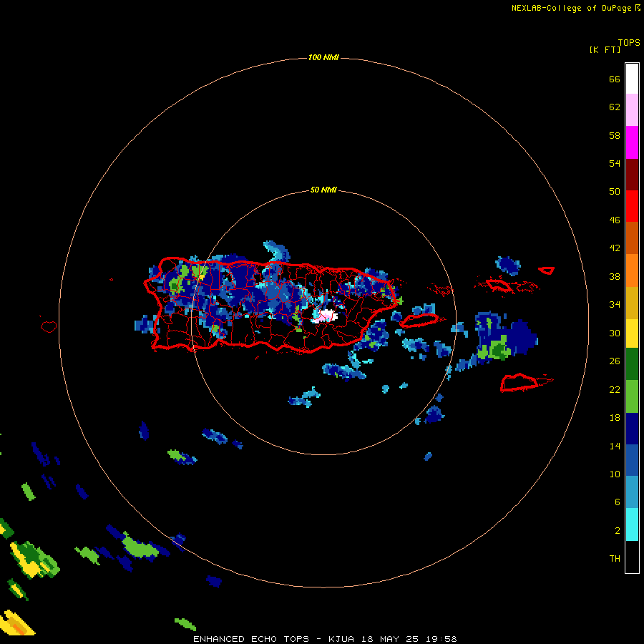Click the 58 legend value
The width and height of the screenshot is (644, 644).
[x=615, y=135]
